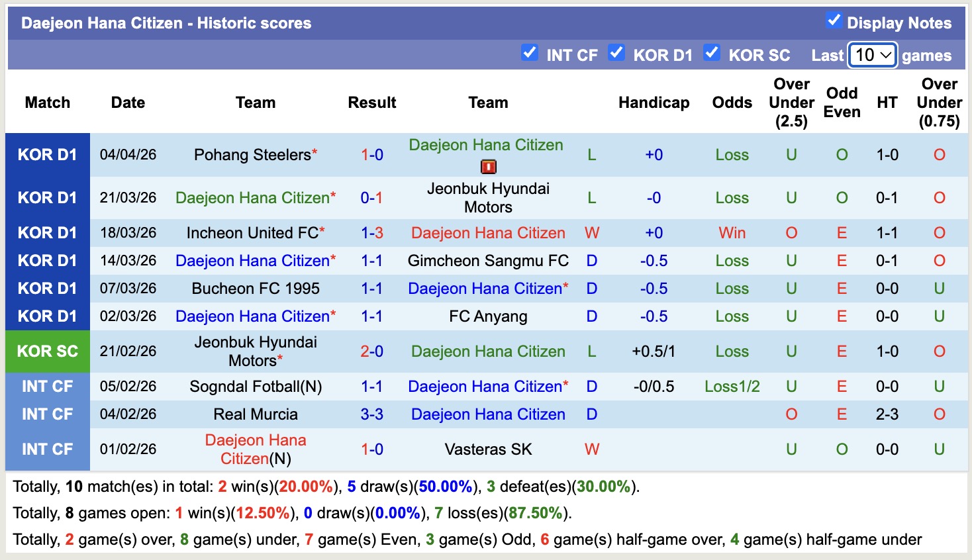Image resolution: width=972 pixels, height=560 pixels.
Task: Open Gimcheon Sangmu FC link
Action: pyautogui.click(x=488, y=260)
